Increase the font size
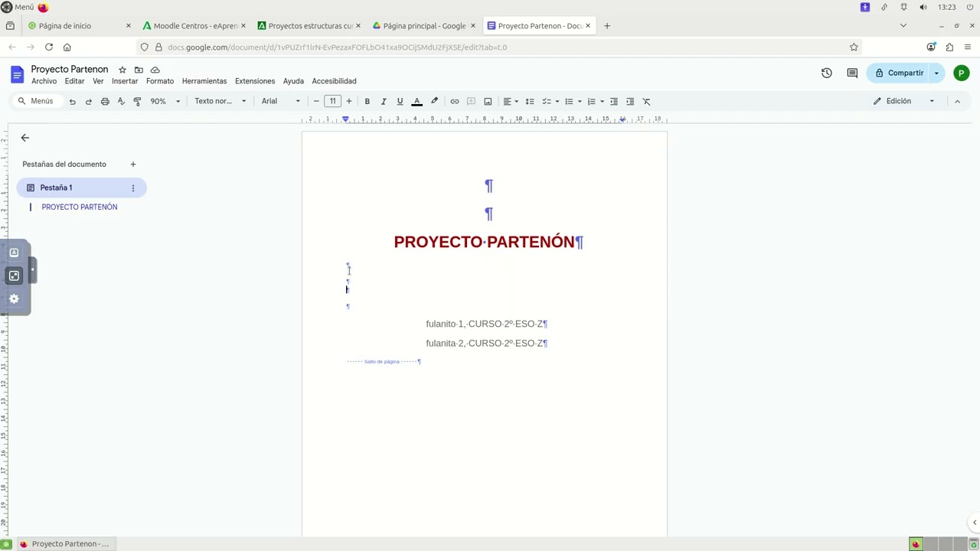Screen dimensions: 980x551 point(349,101)
